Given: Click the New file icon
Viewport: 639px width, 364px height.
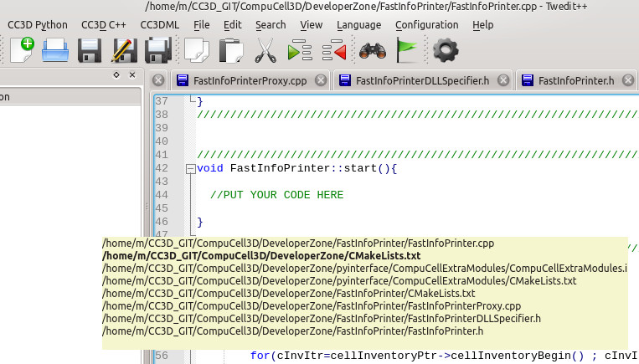Looking at the screenshot, I should [x=21, y=50].
